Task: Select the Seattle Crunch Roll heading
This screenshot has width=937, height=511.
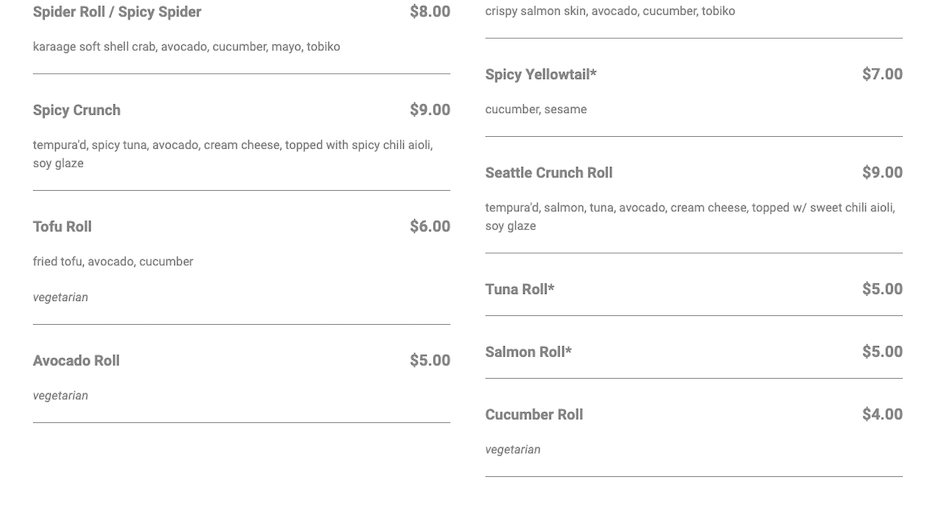Action: click(x=548, y=173)
